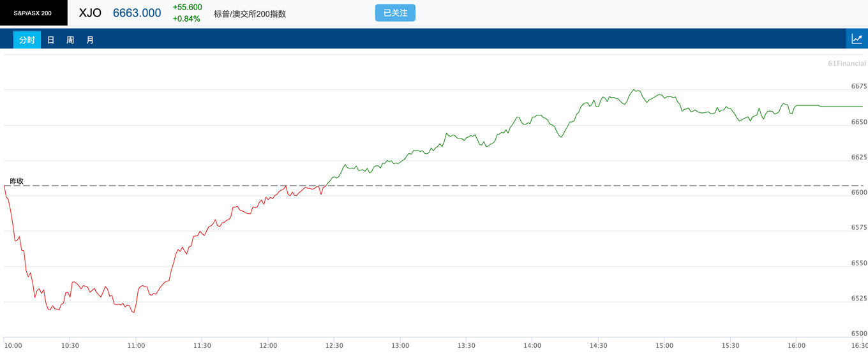The height and width of the screenshot is (358, 868).
Task: Click the 14:00 time axis label
Action: click(532, 346)
